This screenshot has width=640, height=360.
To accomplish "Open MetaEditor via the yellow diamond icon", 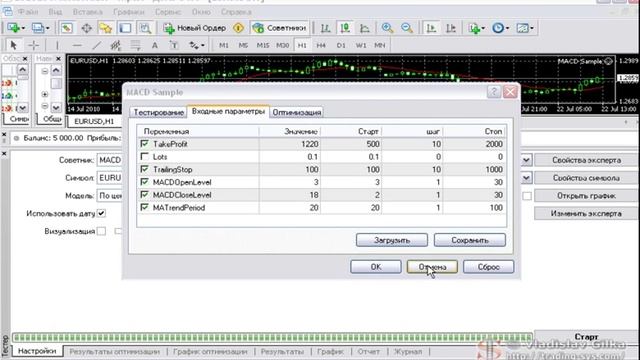I will point(238,28).
